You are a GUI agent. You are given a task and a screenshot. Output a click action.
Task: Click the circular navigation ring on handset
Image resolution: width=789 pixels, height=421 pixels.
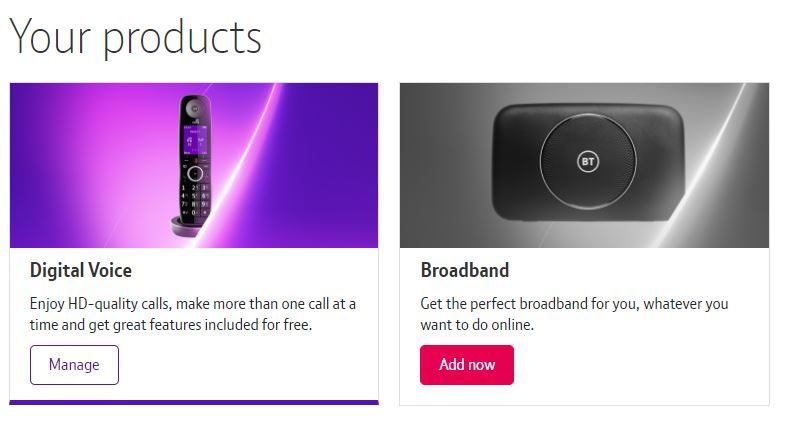[x=195, y=172]
